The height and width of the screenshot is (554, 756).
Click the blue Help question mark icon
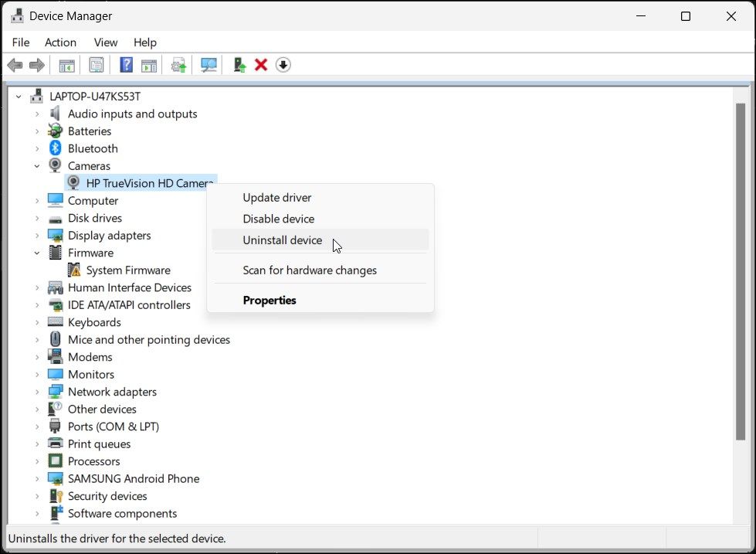(x=127, y=65)
